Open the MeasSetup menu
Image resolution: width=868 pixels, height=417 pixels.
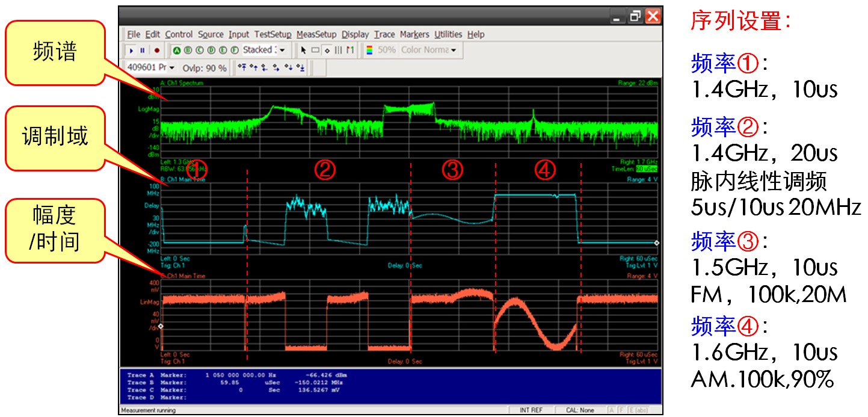click(316, 34)
